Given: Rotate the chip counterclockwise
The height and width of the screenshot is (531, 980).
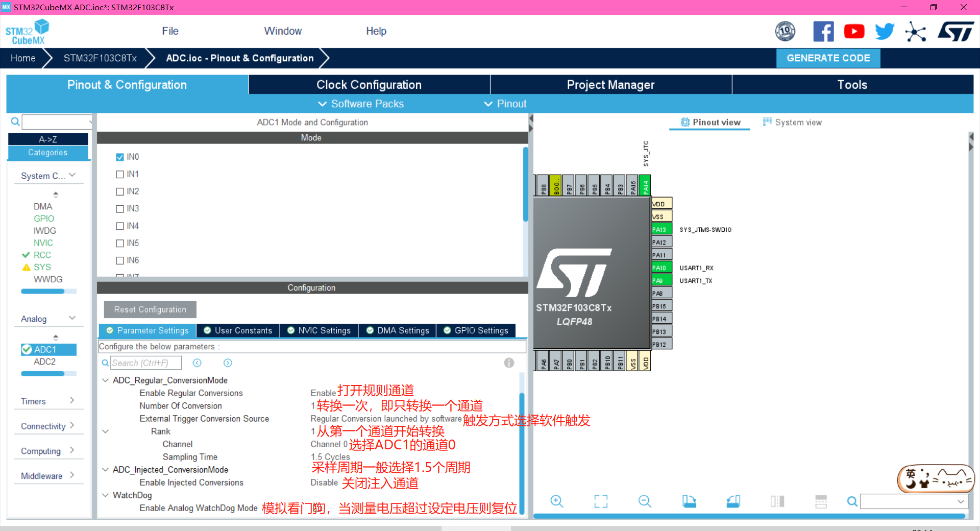Looking at the screenshot, I should tap(733, 501).
